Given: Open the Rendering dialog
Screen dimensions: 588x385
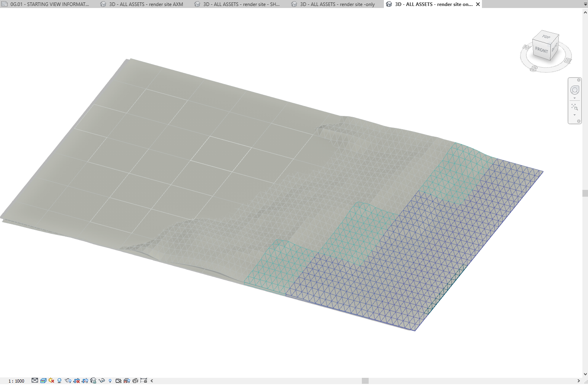Looking at the screenshot, I should coord(68,381).
